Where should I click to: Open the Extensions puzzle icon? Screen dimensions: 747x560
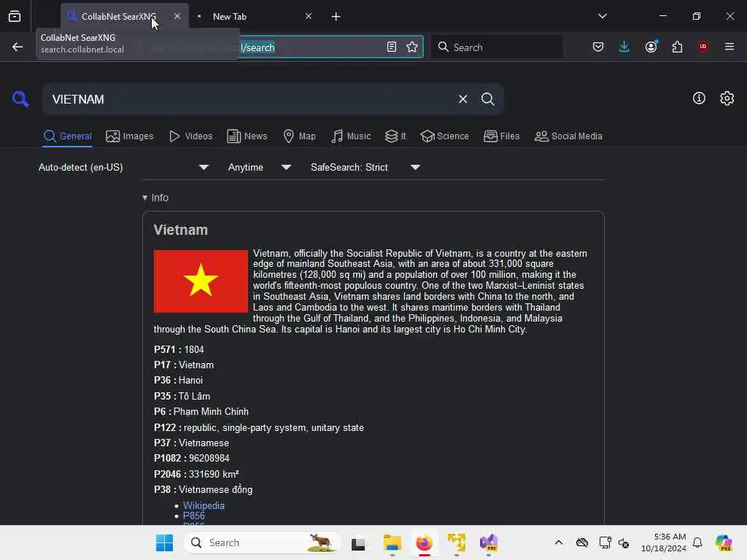point(677,47)
